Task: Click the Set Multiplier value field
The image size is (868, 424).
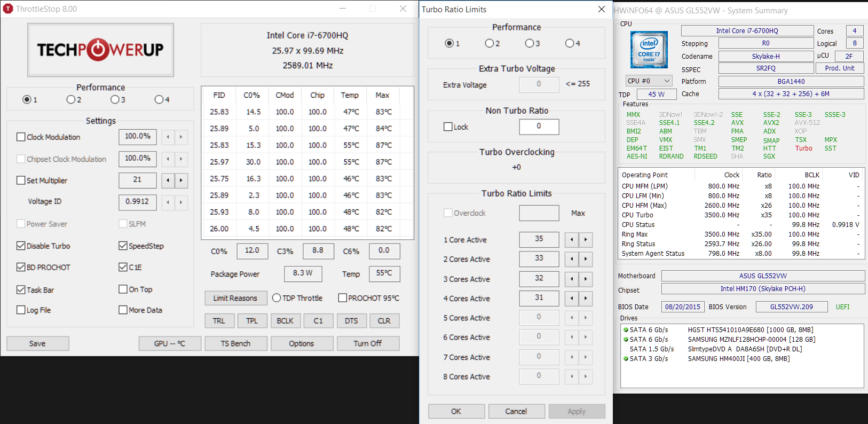Action: tap(138, 180)
